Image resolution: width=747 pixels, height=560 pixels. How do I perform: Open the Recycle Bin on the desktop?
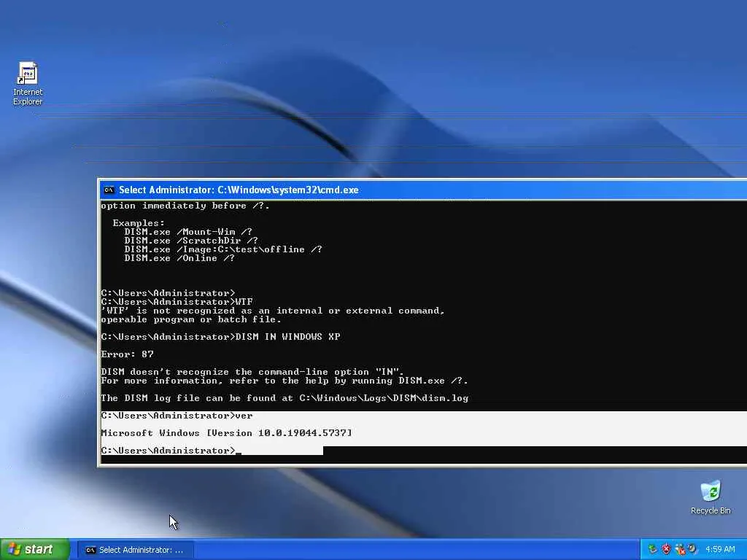711,497
